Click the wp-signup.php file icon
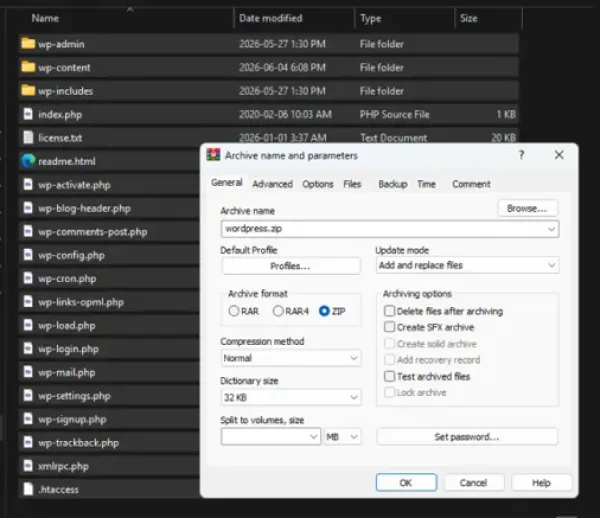Viewport: 600px width, 518px height. [28, 419]
